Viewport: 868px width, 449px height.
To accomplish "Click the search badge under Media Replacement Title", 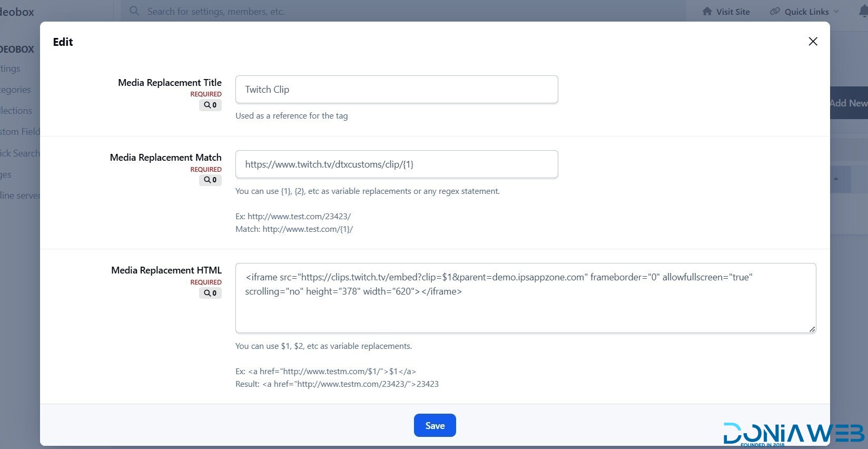I will [x=210, y=105].
